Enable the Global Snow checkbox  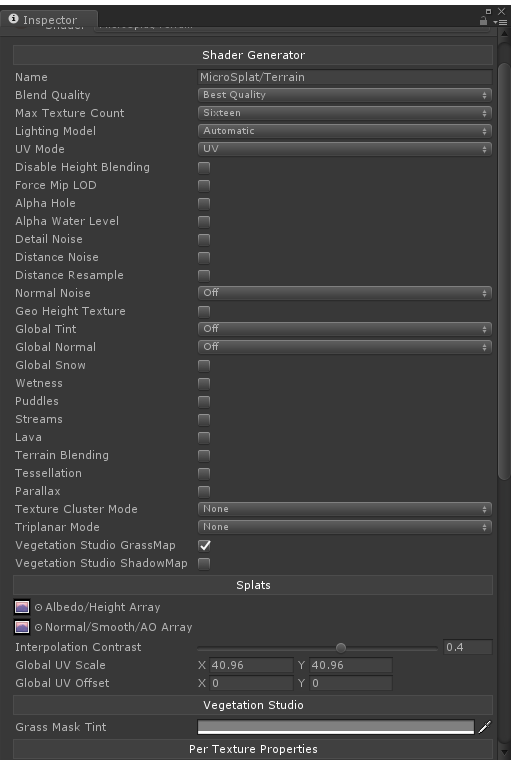(204, 365)
